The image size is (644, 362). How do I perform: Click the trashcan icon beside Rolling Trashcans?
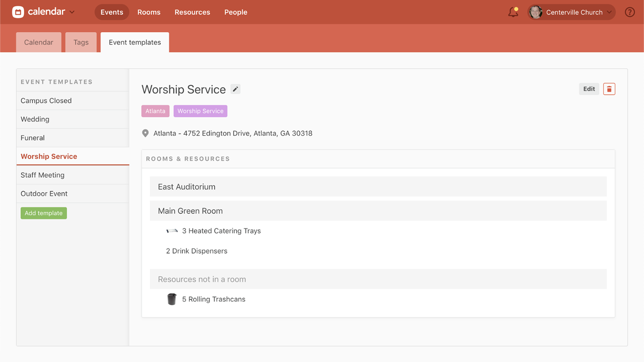click(x=172, y=299)
